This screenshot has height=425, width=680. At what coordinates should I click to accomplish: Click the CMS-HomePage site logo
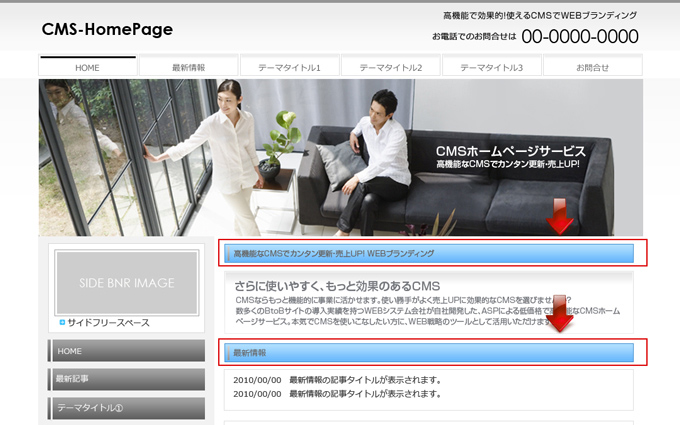pos(107,29)
